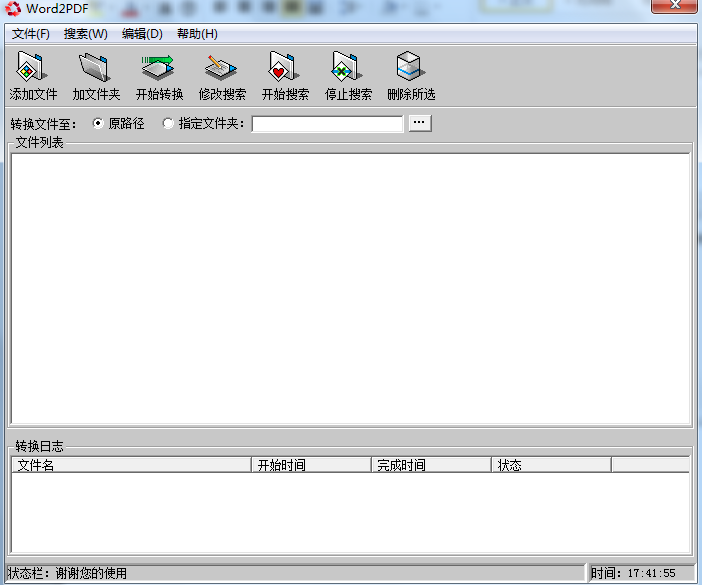Image resolution: width=702 pixels, height=585 pixels.
Task: Open the 编辑(D) menu
Action: pyautogui.click(x=142, y=34)
